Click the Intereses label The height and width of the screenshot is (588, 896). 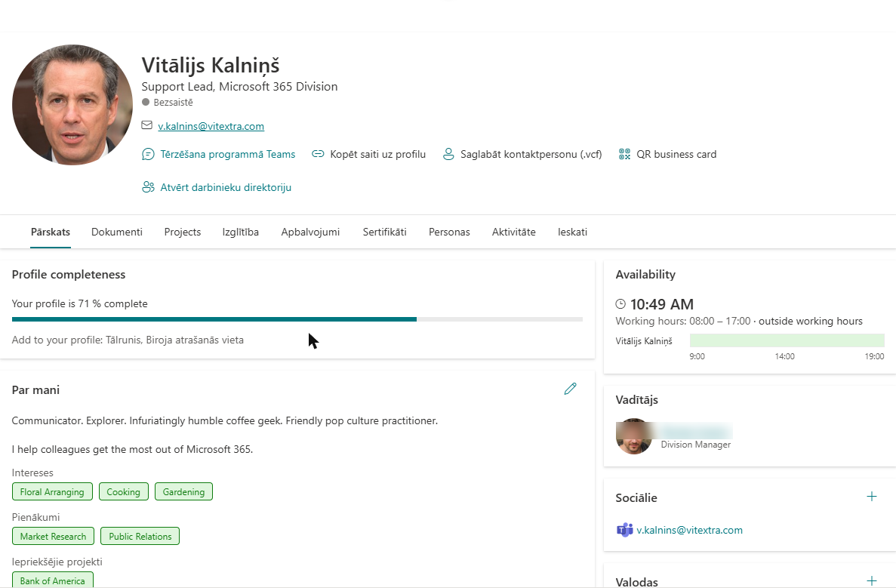pyautogui.click(x=32, y=473)
